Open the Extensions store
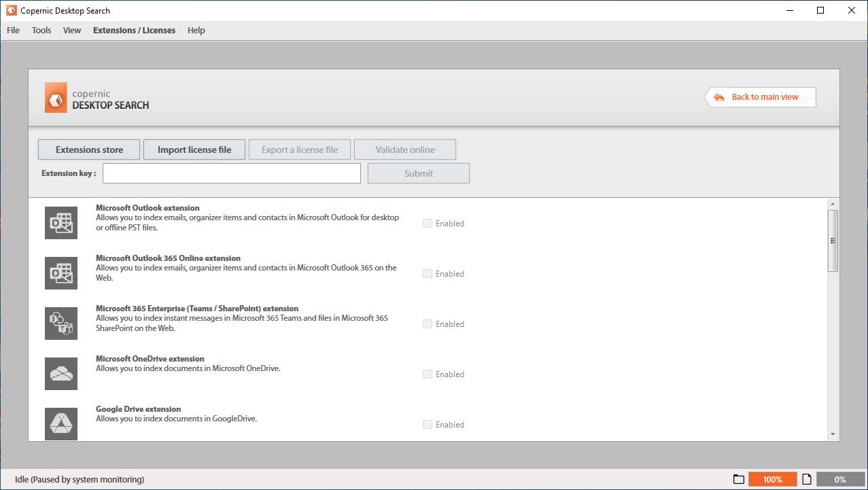868x490 pixels. [89, 150]
